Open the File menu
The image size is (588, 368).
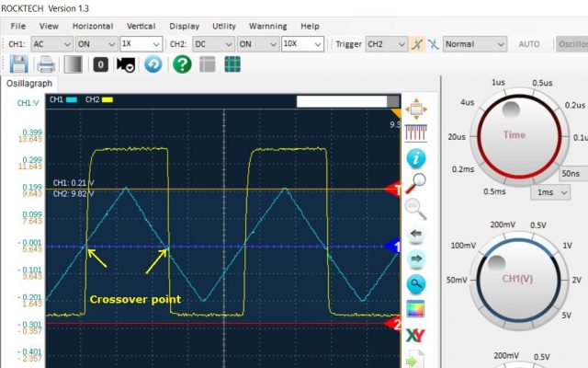tap(18, 27)
